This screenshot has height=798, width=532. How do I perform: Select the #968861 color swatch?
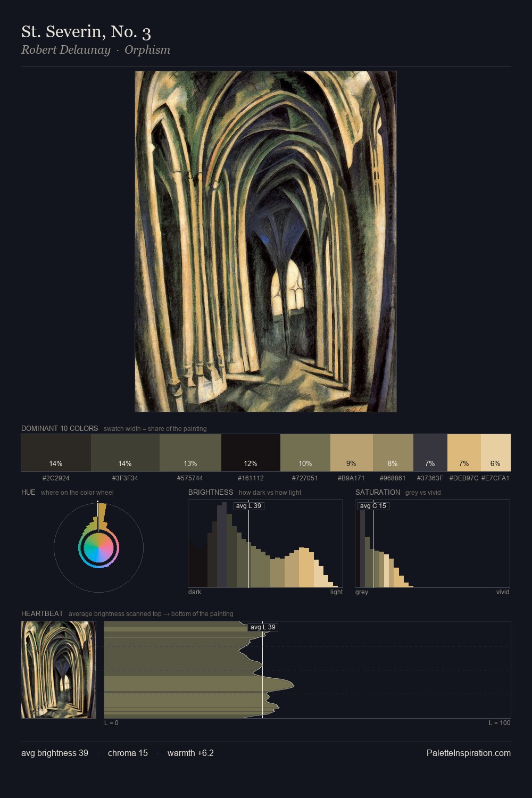pyautogui.click(x=393, y=453)
